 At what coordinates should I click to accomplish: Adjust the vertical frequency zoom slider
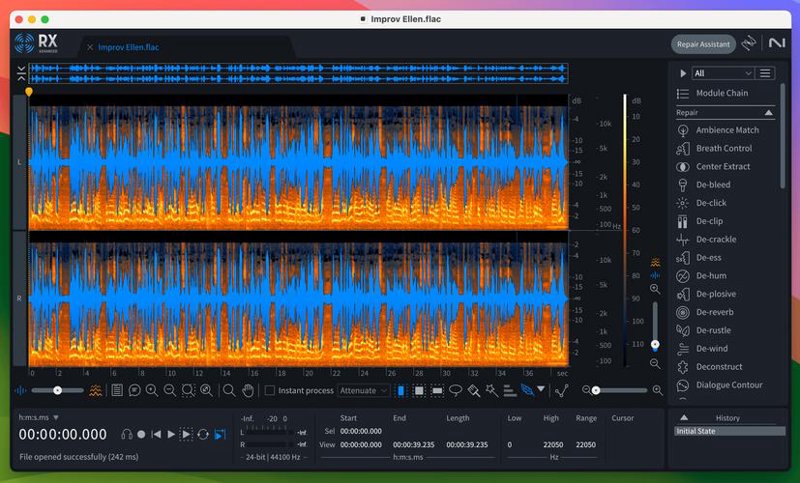[655, 324]
